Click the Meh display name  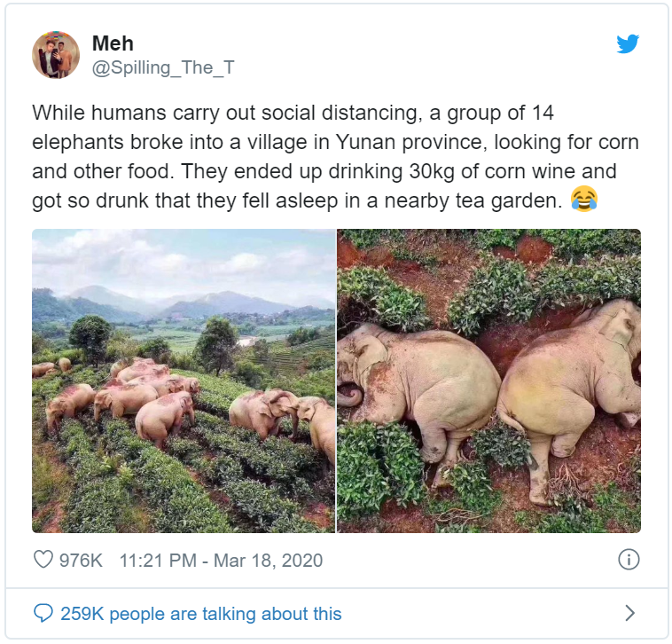click(113, 43)
